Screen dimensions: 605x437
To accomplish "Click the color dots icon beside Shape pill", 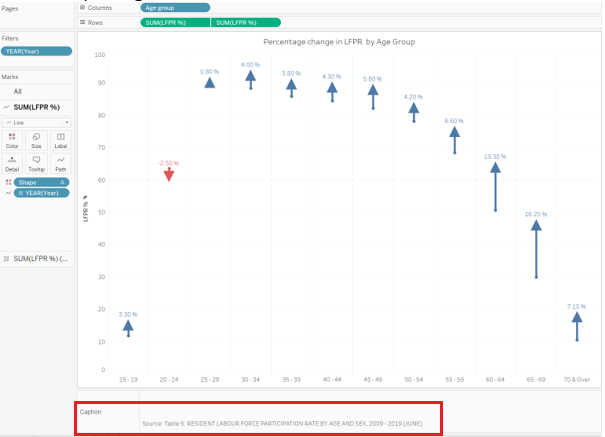I will pyautogui.click(x=5, y=182).
